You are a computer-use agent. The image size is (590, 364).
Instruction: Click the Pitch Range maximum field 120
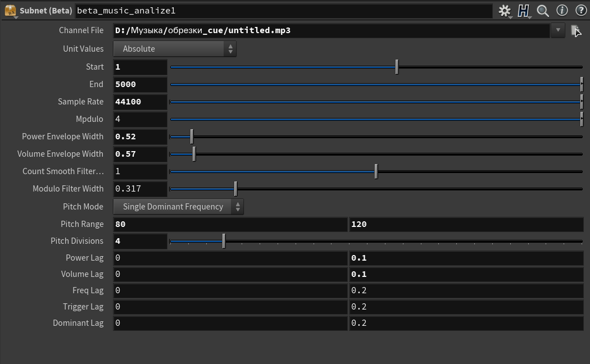[466, 224]
